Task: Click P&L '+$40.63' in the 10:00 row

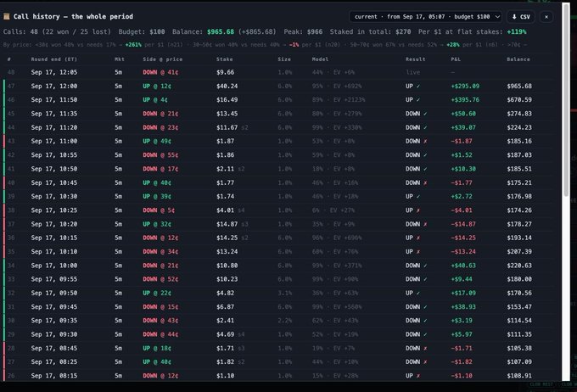Action: pyautogui.click(x=463, y=266)
